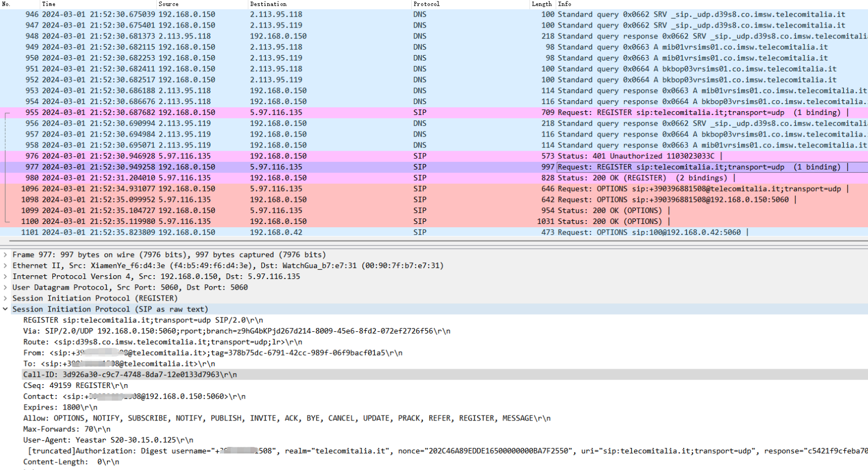
Task: Select packet 976 with 401 Unauthorized status
Action: 385,156
